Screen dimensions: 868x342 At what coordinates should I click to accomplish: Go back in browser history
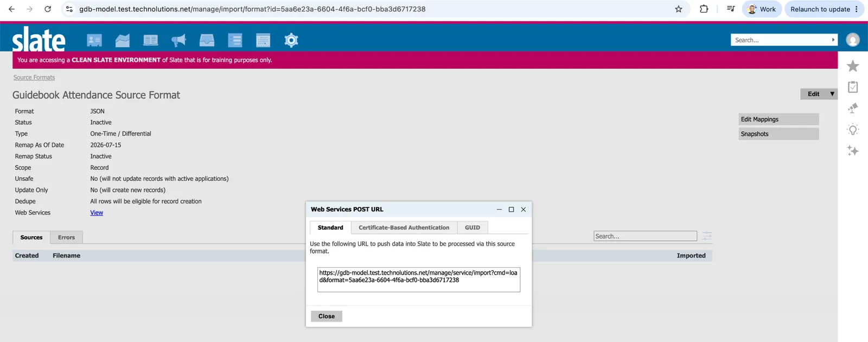[x=11, y=9]
